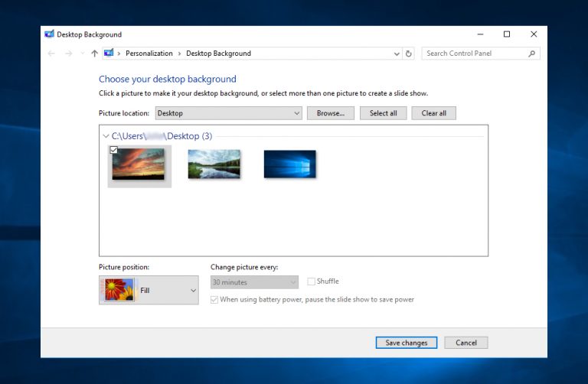Click Save changes
The width and height of the screenshot is (588, 384).
click(x=407, y=343)
